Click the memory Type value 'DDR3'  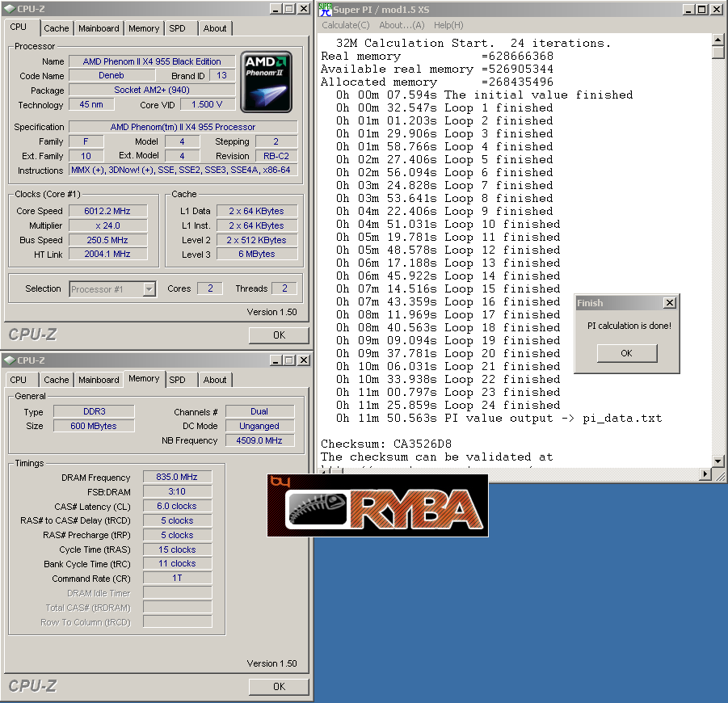pos(95,411)
